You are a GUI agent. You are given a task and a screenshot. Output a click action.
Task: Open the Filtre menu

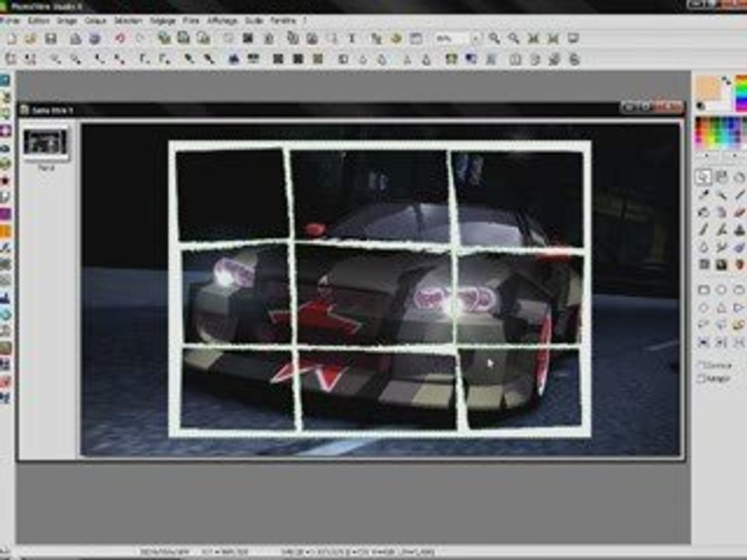191,21
